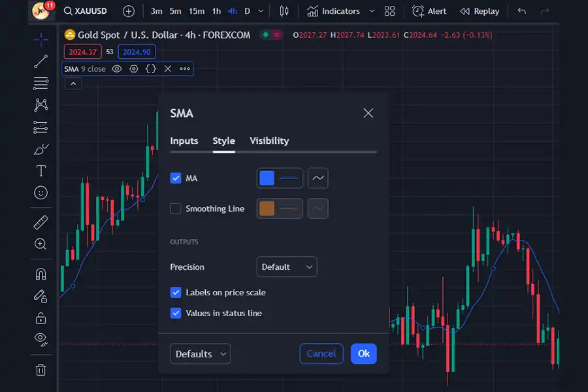Uncheck the MA checkbox
The image size is (588, 392).
176,178
